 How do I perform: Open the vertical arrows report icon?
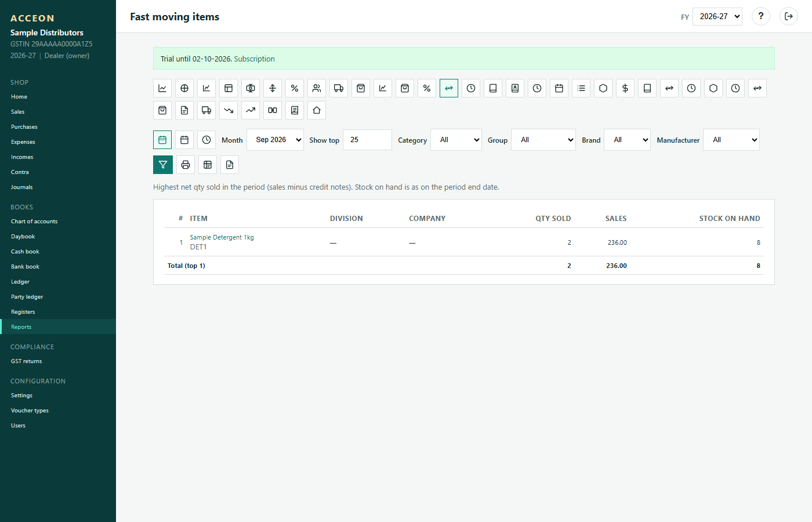tap(273, 88)
